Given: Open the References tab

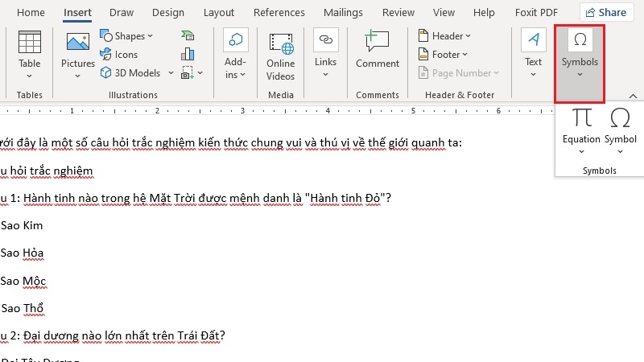Looking at the screenshot, I should (279, 13).
